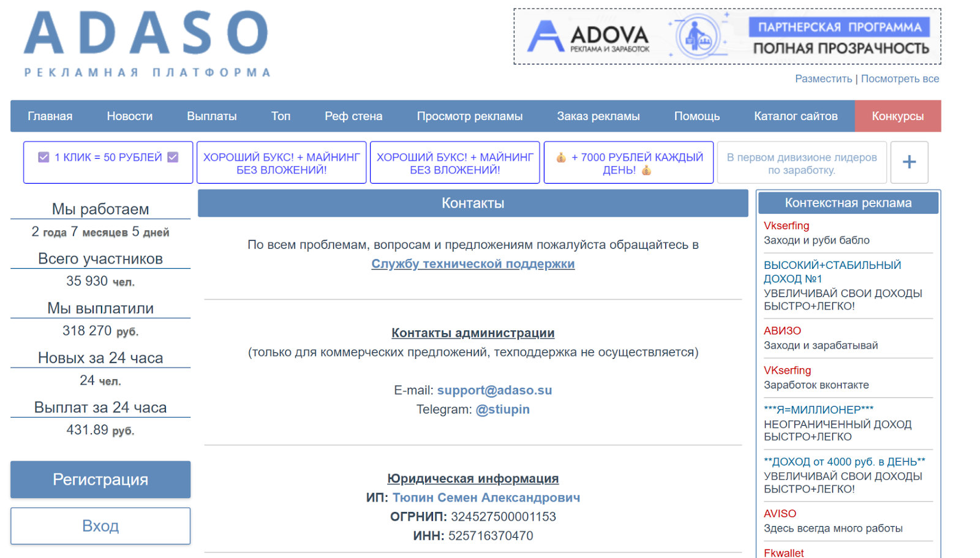The width and height of the screenshot is (980, 558).
Task: Open the '1 КЛИК = 50 РУБЛЕЙ' ad link
Action: point(108,162)
